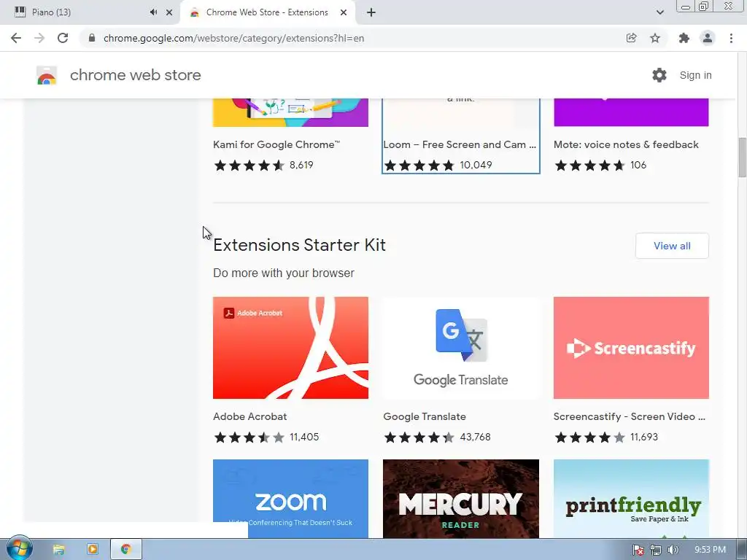
Task: Click Kami's 8,619 rating count
Action: click(301, 166)
